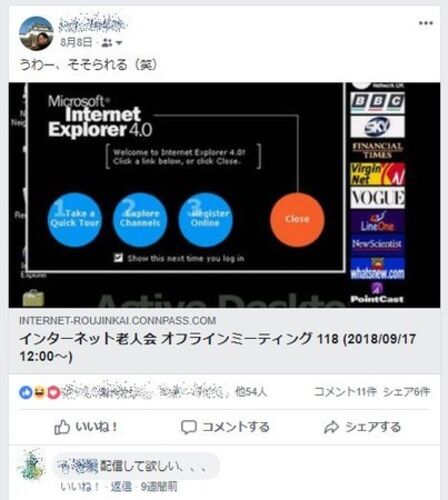Click the poster's profile picture
The width and height of the screenshot is (448, 500).
(36, 33)
